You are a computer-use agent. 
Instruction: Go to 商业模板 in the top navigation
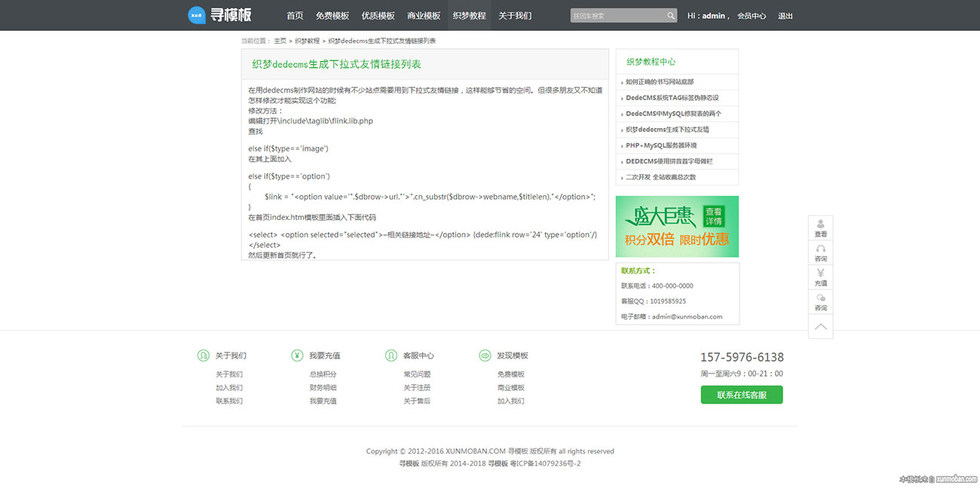424,16
